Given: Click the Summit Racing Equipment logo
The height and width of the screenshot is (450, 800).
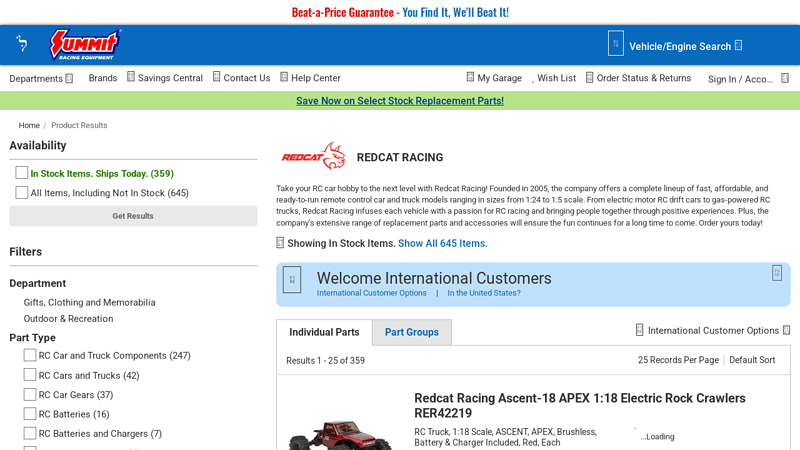Looking at the screenshot, I should [85, 45].
